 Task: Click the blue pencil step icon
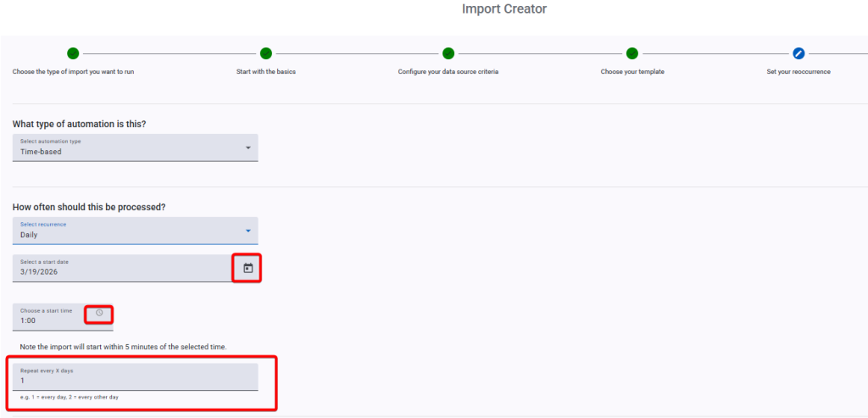[798, 53]
